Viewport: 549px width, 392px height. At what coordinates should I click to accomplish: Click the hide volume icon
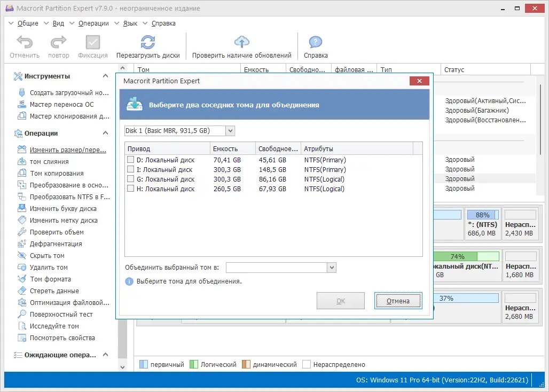(22, 255)
